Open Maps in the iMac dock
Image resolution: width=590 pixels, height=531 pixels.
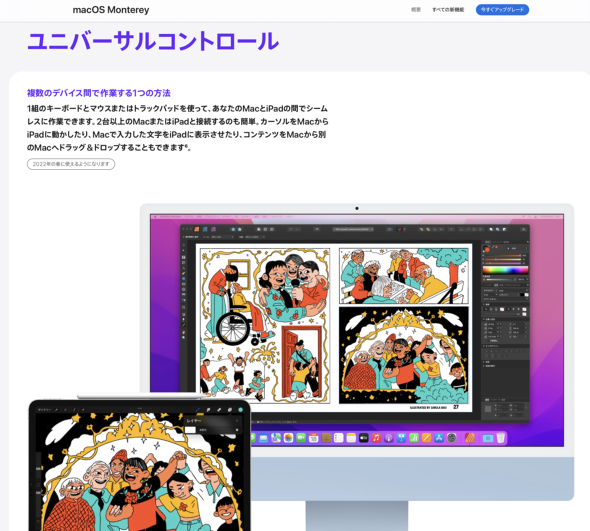[276, 438]
